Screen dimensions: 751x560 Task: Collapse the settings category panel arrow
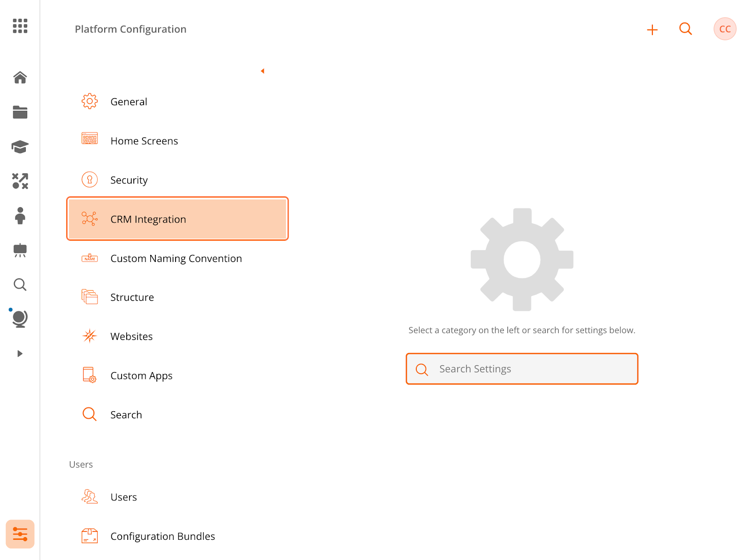tap(262, 71)
